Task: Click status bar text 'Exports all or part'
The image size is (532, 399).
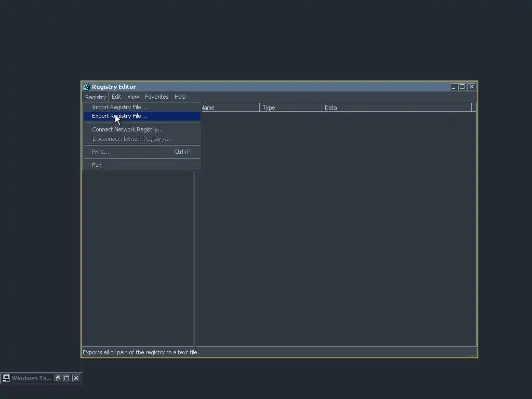Action: click(x=141, y=352)
